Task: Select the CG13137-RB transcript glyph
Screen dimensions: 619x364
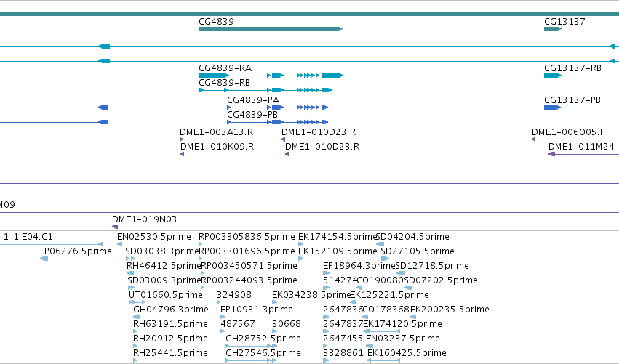Action: pyautogui.click(x=553, y=76)
